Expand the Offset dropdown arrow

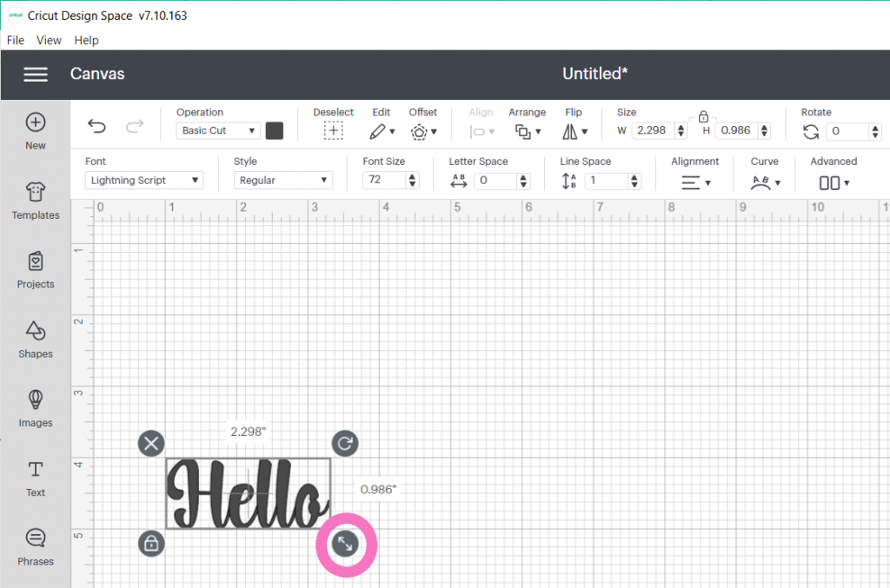[435, 131]
